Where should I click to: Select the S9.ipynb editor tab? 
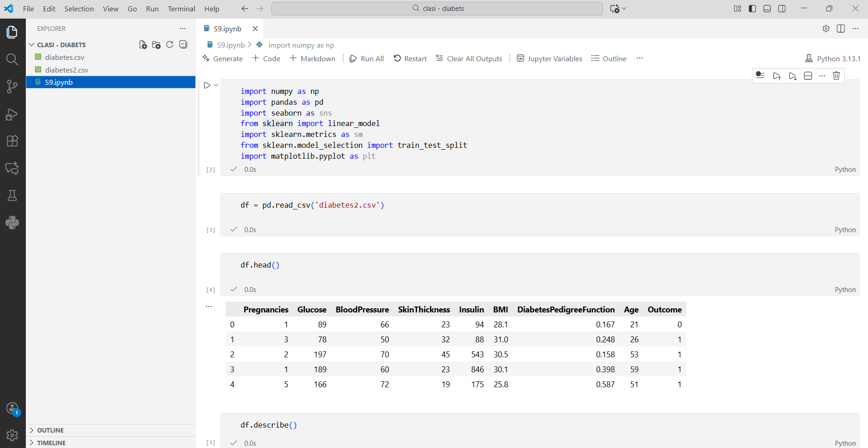pos(227,29)
